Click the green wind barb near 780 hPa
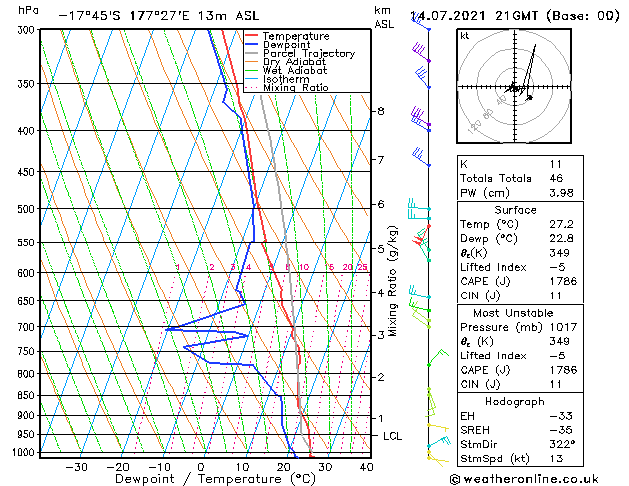629x486 pixels. click(x=438, y=358)
